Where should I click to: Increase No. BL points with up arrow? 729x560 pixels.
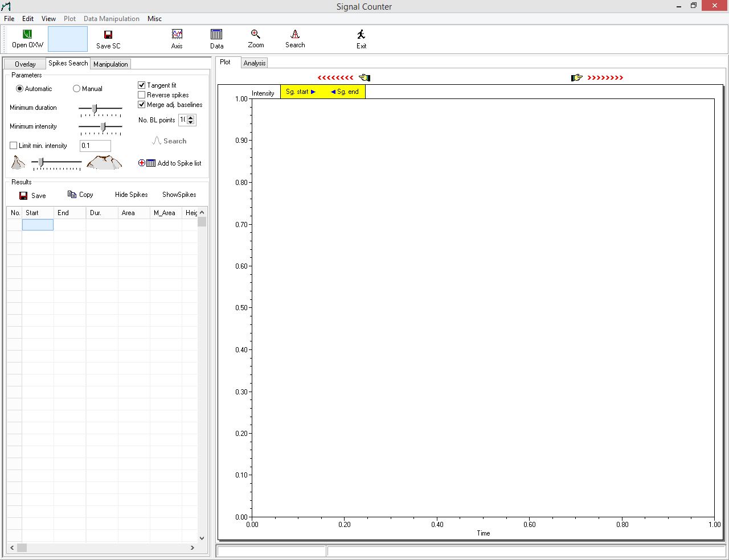(x=191, y=117)
